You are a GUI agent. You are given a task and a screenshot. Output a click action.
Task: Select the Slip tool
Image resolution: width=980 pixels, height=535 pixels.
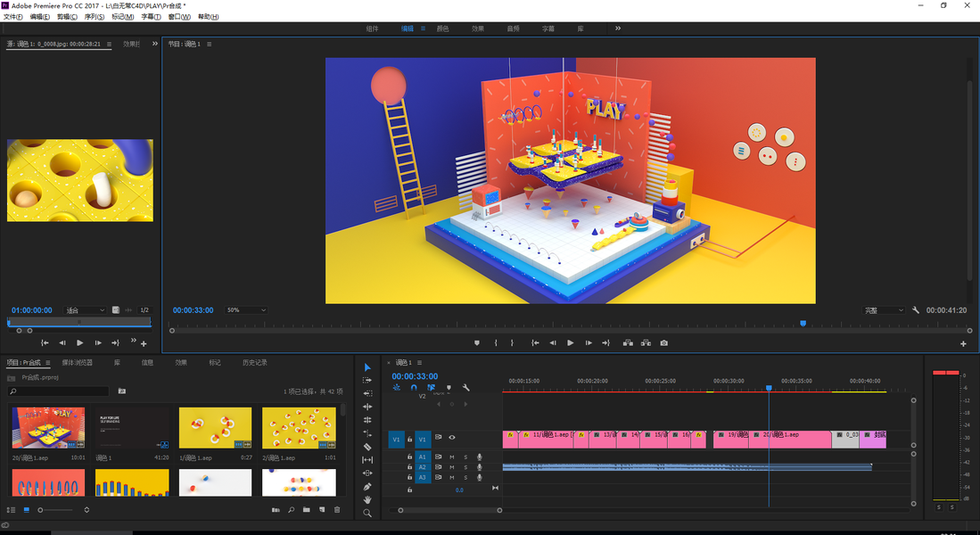point(366,460)
